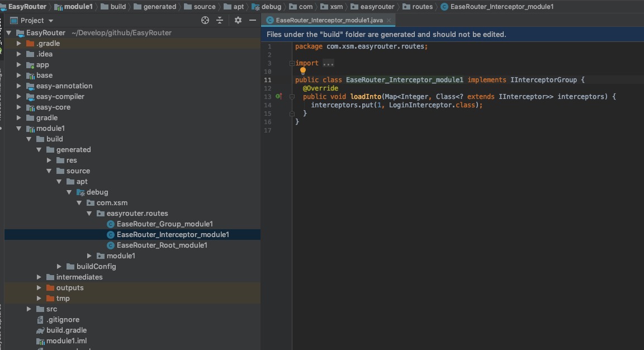The image size is (644, 350).
Task: Click the com.xsm package folder icon
Action: tap(91, 203)
